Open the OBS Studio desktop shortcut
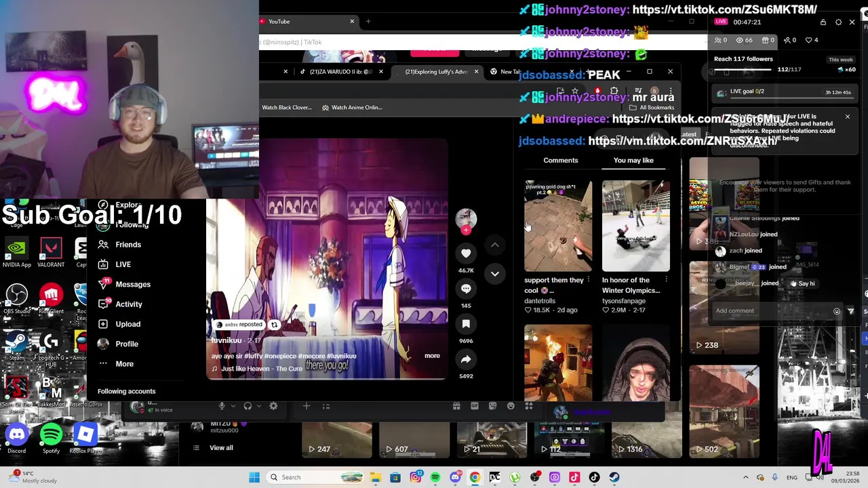 click(17, 299)
